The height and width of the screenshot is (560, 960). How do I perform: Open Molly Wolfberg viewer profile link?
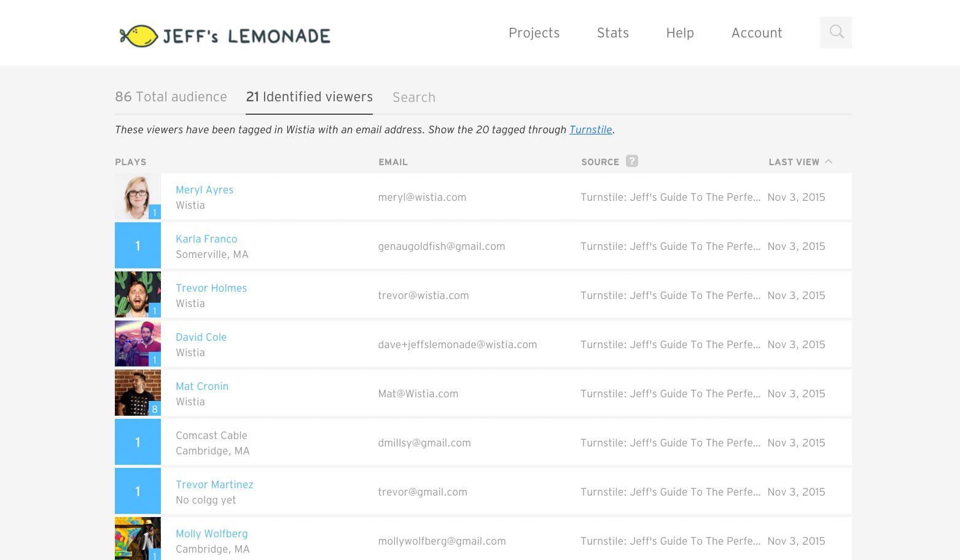coord(212,534)
